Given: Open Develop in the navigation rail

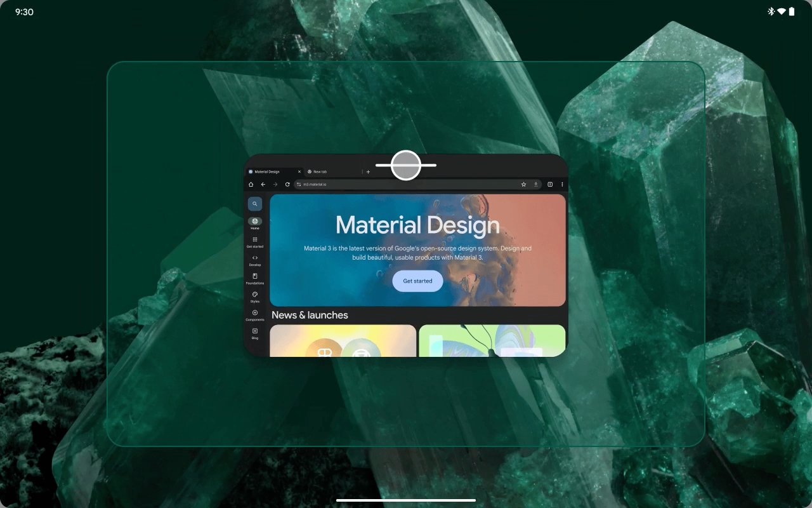Looking at the screenshot, I should [254, 260].
